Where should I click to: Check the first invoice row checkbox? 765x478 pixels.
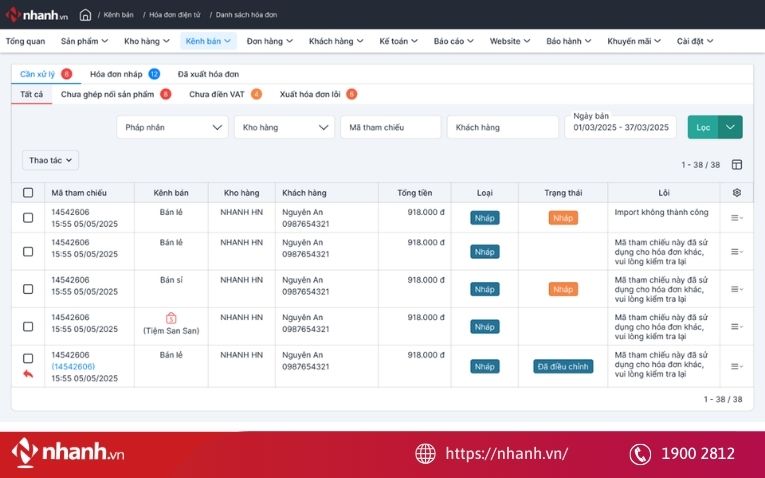click(x=28, y=218)
